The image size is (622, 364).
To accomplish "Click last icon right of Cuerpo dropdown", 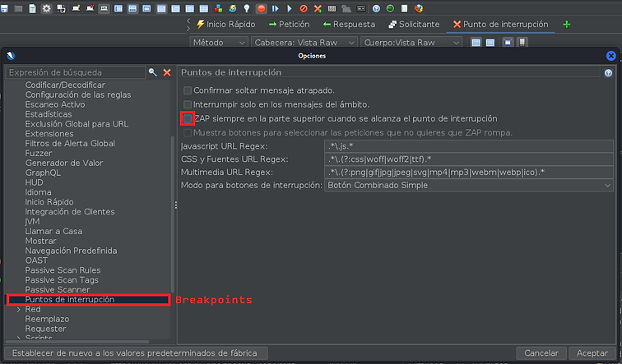I will click(x=522, y=43).
